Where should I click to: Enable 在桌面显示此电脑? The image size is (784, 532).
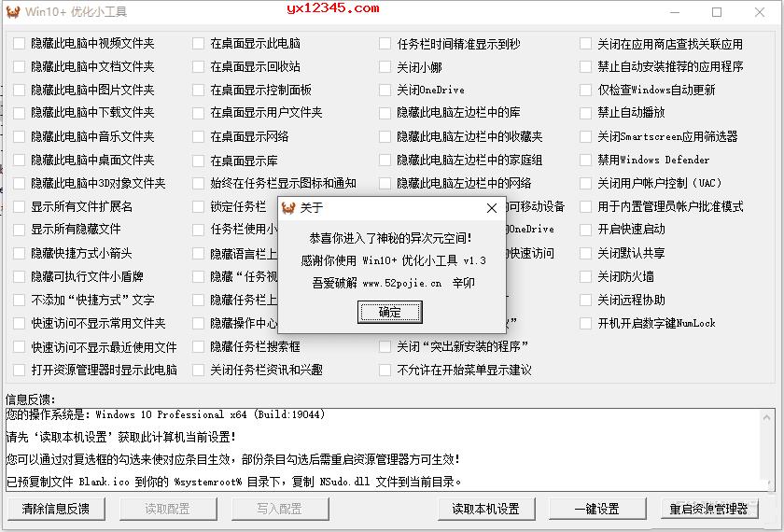199,44
